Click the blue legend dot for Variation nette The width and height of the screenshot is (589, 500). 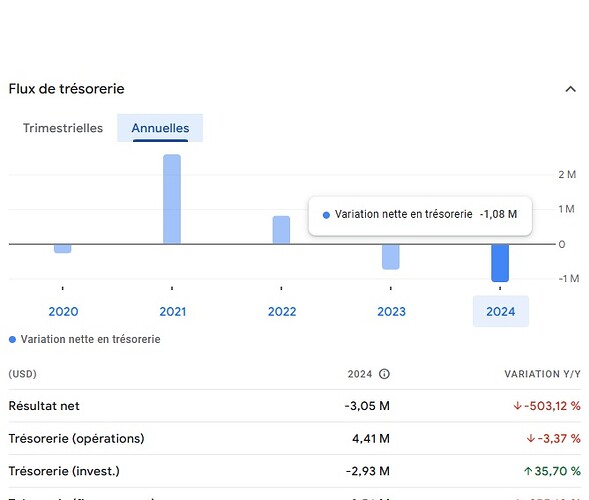tap(12, 340)
